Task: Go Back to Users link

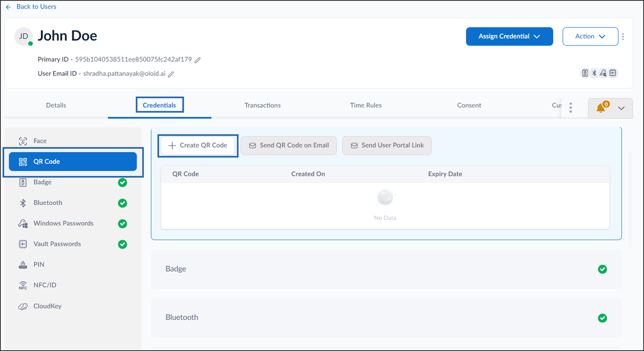Action: 36,7
